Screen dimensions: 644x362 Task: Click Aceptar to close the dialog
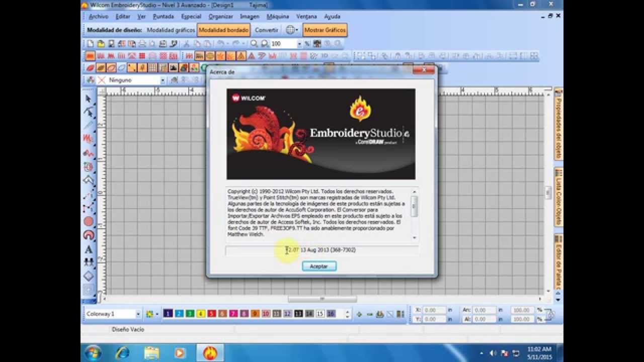pos(319,266)
